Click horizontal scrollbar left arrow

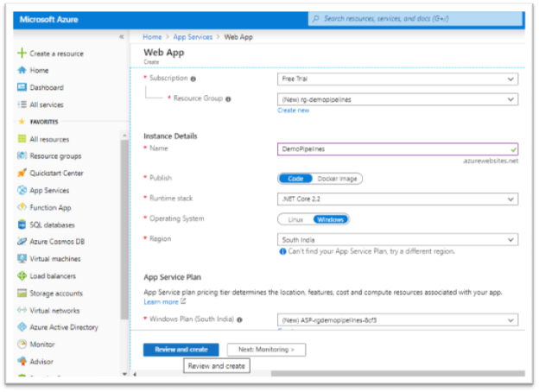[x=135, y=374]
